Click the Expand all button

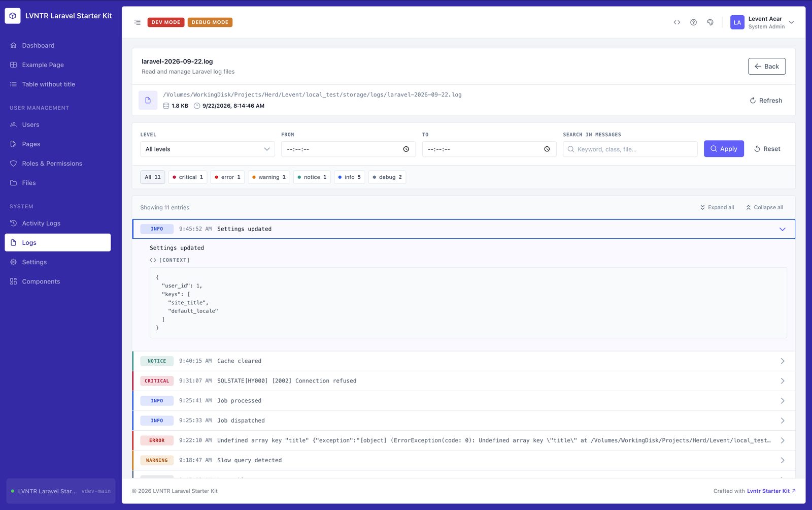click(x=717, y=207)
